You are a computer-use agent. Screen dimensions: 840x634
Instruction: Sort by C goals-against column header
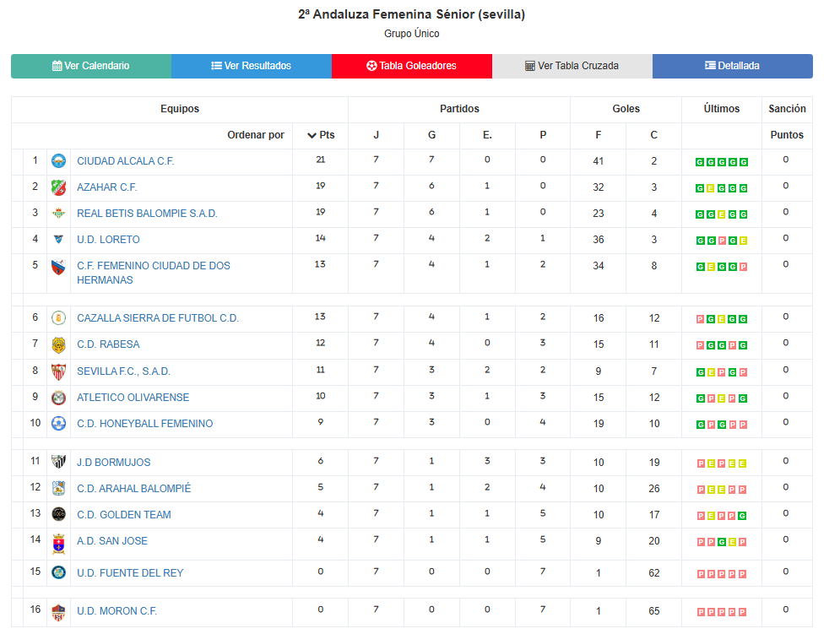click(x=653, y=135)
